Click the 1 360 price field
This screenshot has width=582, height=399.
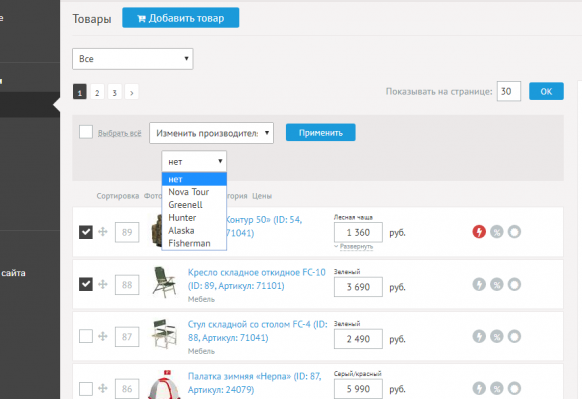point(358,233)
